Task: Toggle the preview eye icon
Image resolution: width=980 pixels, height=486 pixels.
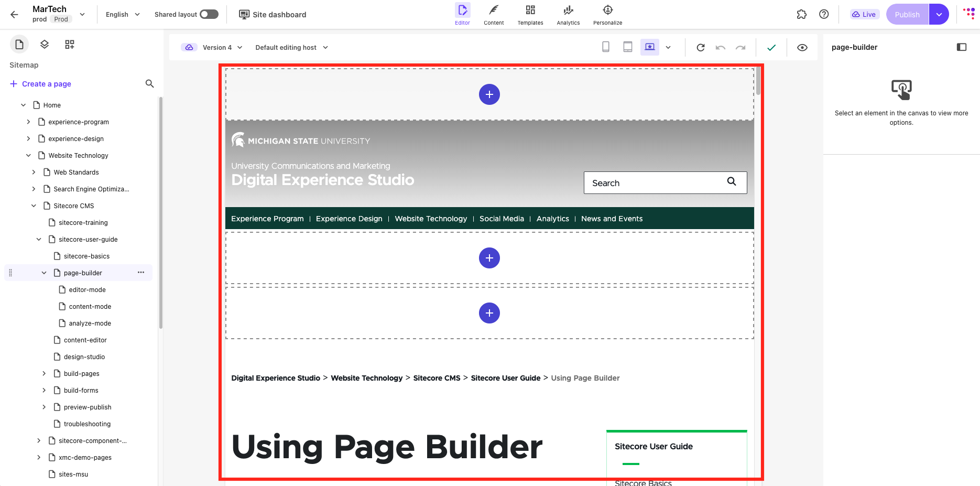Action: click(802, 48)
